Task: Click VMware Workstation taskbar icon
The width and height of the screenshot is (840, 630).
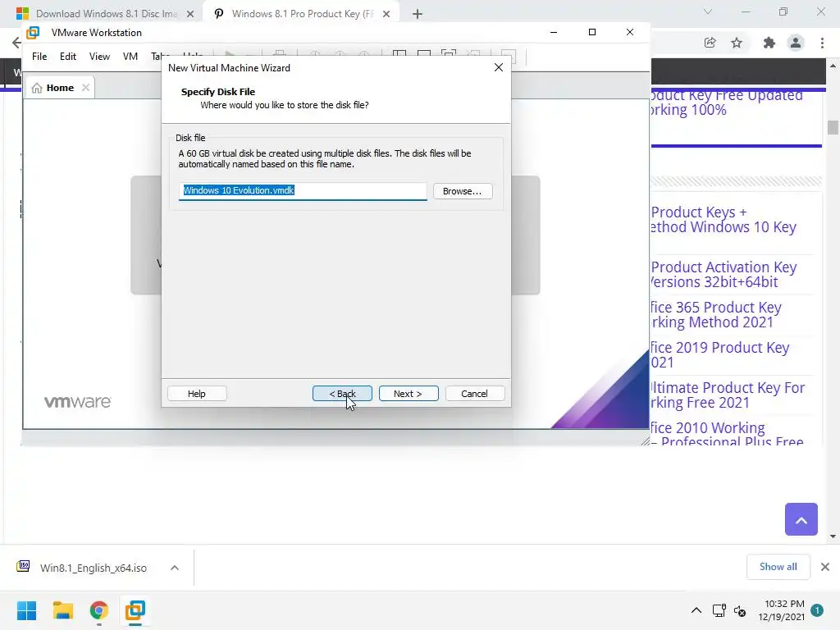Action: [135, 610]
